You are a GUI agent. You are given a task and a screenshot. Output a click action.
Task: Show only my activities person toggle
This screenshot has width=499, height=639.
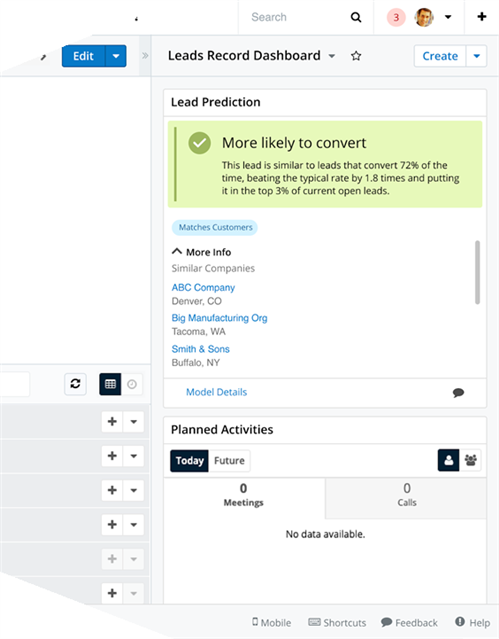pyautogui.click(x=448, y=461)
